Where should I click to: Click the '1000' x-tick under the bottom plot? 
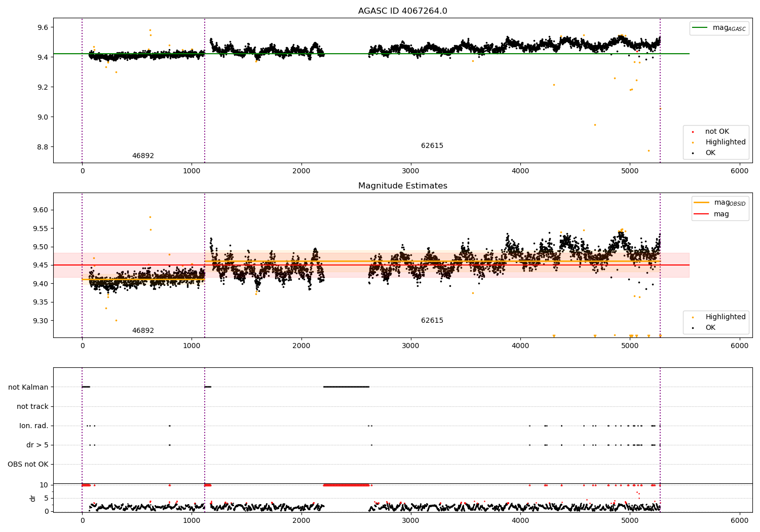pyautogui.click(x=192, y=521)
